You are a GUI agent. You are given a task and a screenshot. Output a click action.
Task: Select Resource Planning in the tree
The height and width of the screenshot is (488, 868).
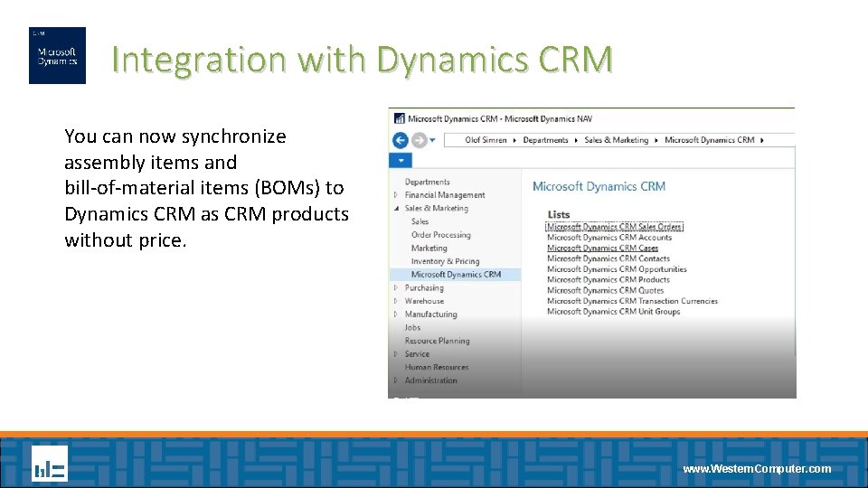(437, 341)
